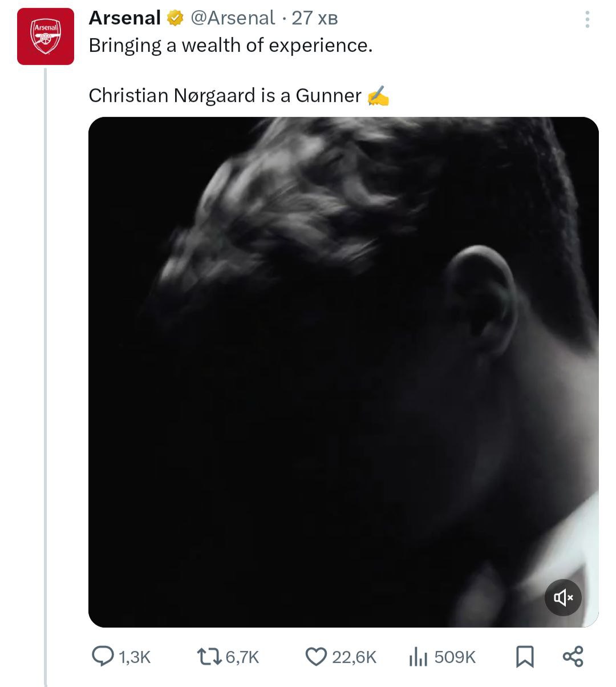The height and width of the screenshot is (687, 616).
Task: Play the Christian Nørgaard announcement video
Action: point(343,372)
